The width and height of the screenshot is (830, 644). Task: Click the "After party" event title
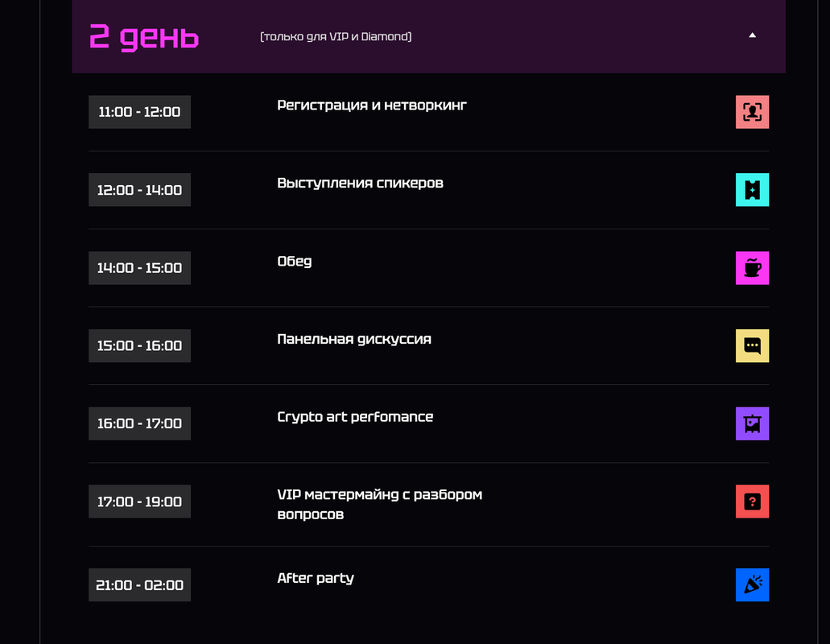tap(316, 578)
